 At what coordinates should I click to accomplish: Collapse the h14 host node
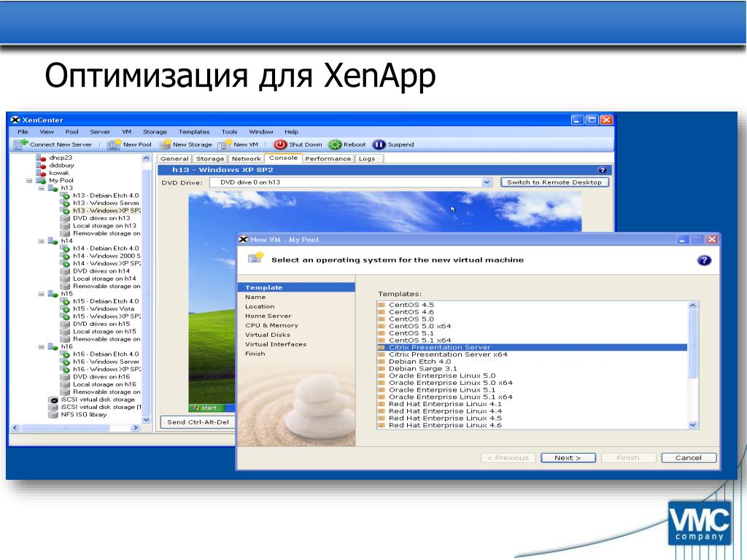coord(42,241)
